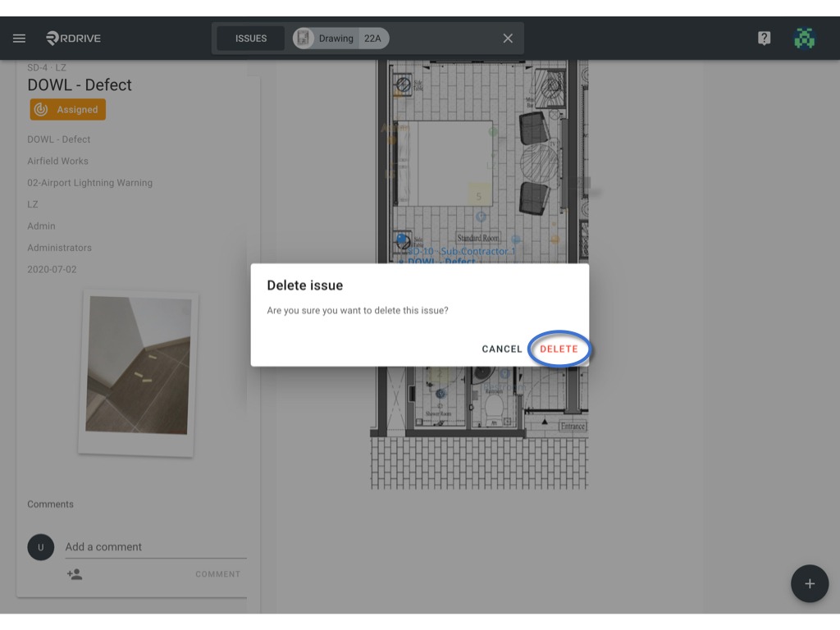Click the Delete issue dialog title

(305, 285)
